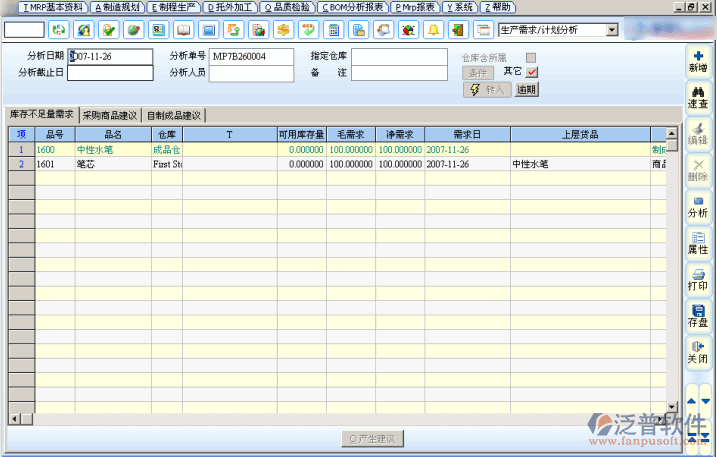Screen dimensions: 717x457
Task: Click the 逾期 button
Action: coord(527,89)
